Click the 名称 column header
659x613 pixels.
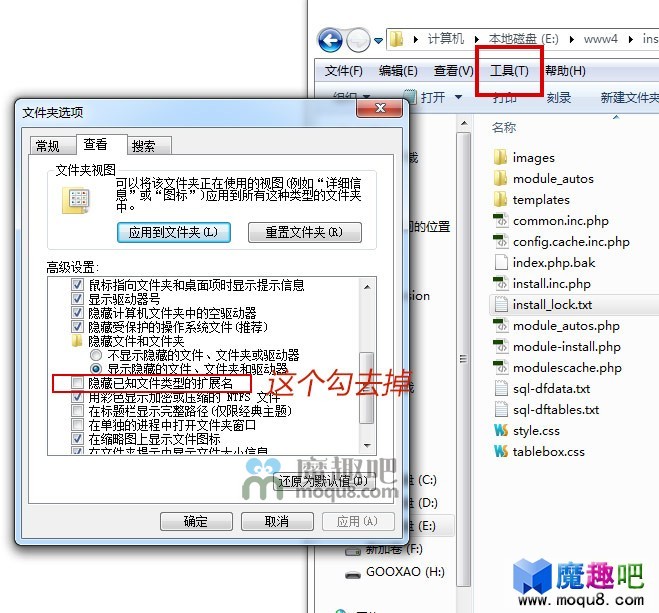click(x=503, y=127)
